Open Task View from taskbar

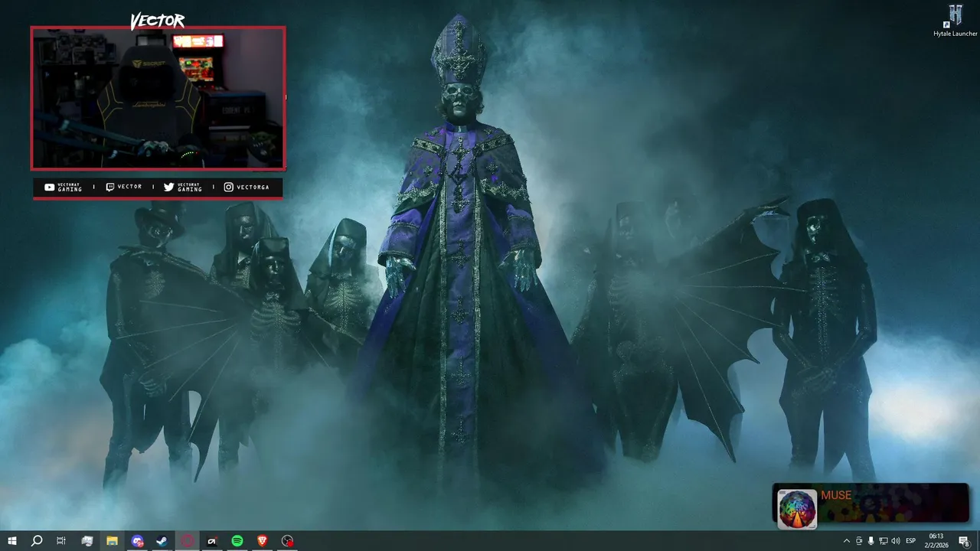coord(61,541)
